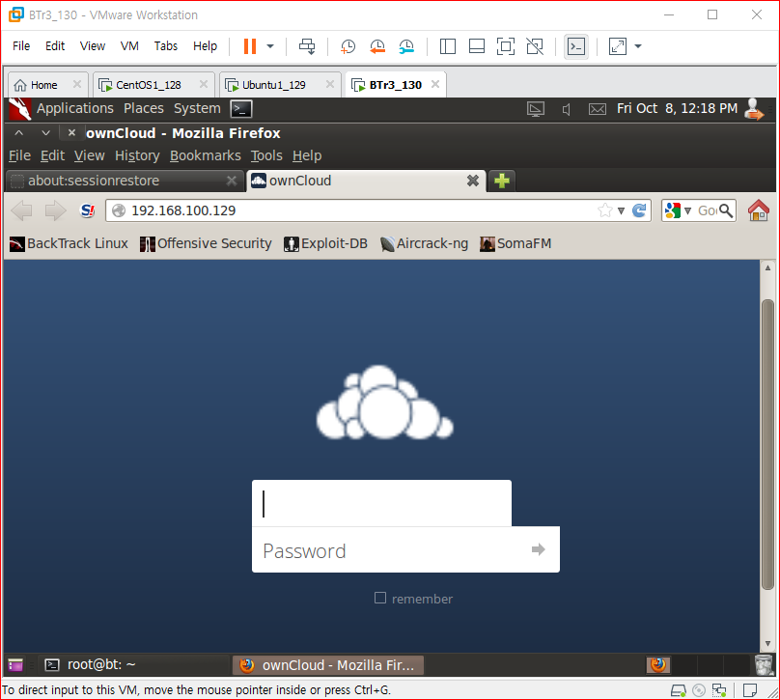Open the SomaFM bookmark
780x700 pixels.
[515, 243]
